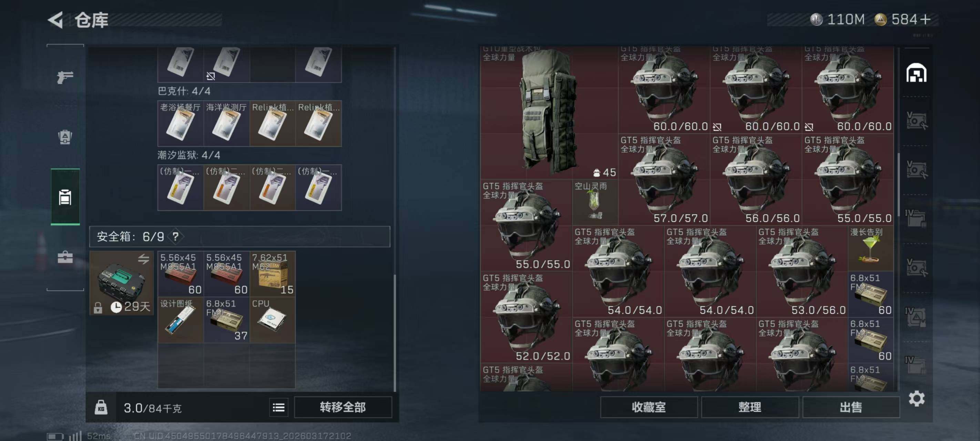980x441 pixels.
Task: Select the main storage house icon
Action: click(x=916, y=73)
